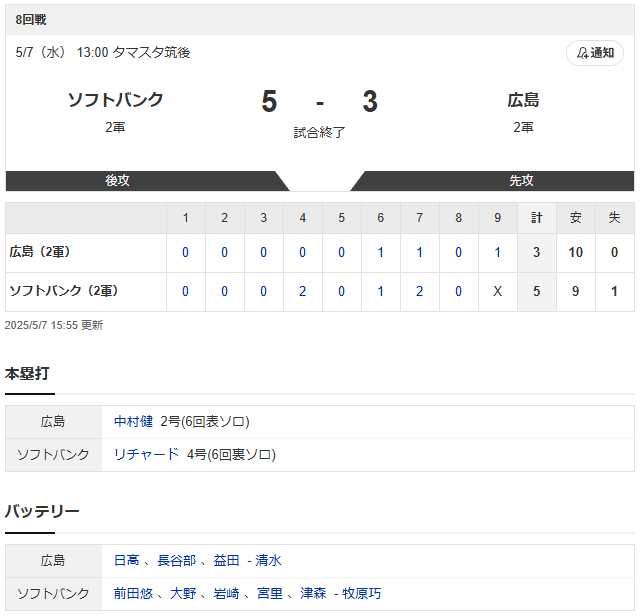Click the バッテリー section heading
The height and width of the screenshot is (616, 640).
click(x=42, y=511)
